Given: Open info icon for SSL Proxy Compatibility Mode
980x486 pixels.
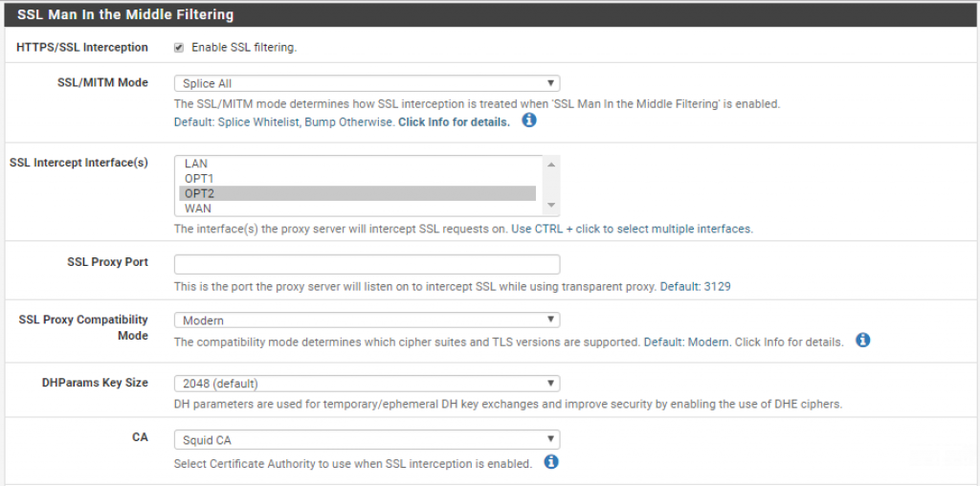Looking at the screenshot, I should 863,341.
